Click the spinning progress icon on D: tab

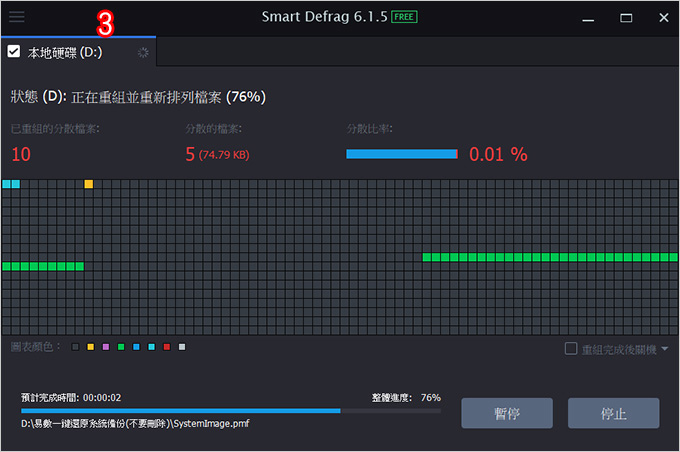143,52
